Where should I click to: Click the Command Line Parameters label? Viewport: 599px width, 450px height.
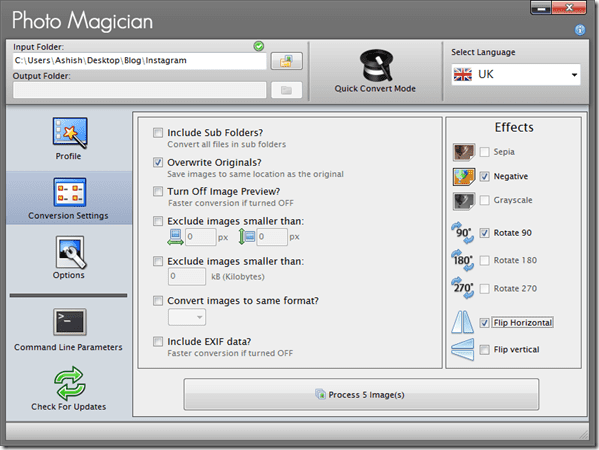click(68, 347)
